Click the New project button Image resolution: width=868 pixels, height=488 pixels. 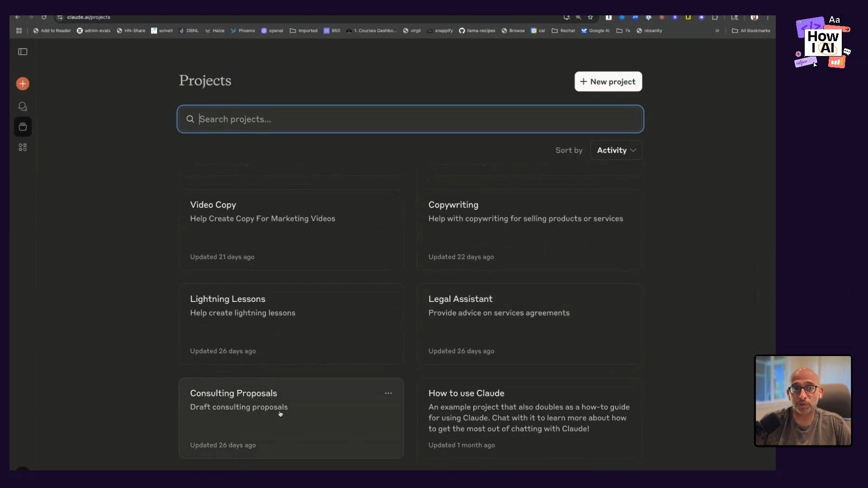point(608,81)
